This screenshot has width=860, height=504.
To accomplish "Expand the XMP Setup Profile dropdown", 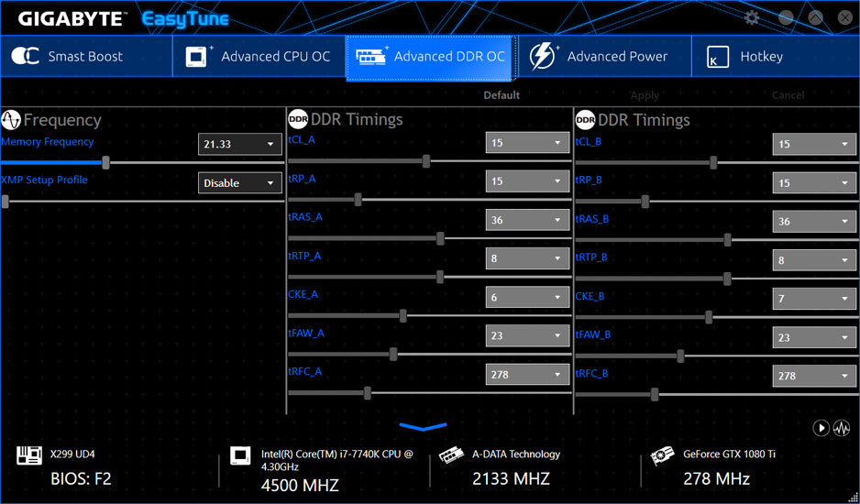I will [x=240, y=183].
